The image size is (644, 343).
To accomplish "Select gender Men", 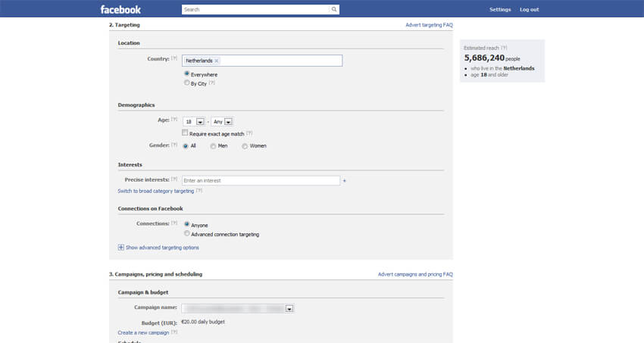I will [x=213, y=146].
